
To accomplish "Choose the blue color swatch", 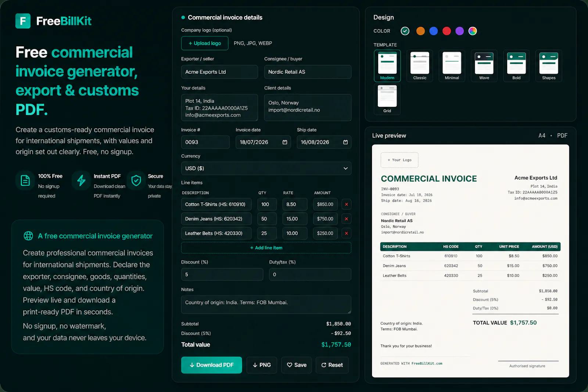I will [434, 31].
